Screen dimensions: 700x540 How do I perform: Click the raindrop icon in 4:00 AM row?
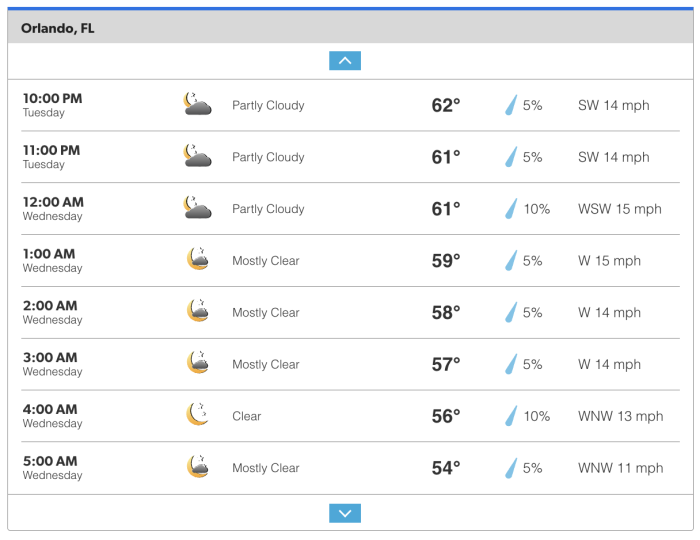point(511,416)
